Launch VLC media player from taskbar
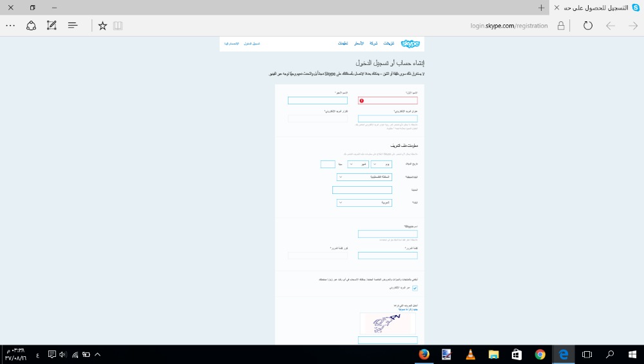The image size is (644, 364). (470, 354)
